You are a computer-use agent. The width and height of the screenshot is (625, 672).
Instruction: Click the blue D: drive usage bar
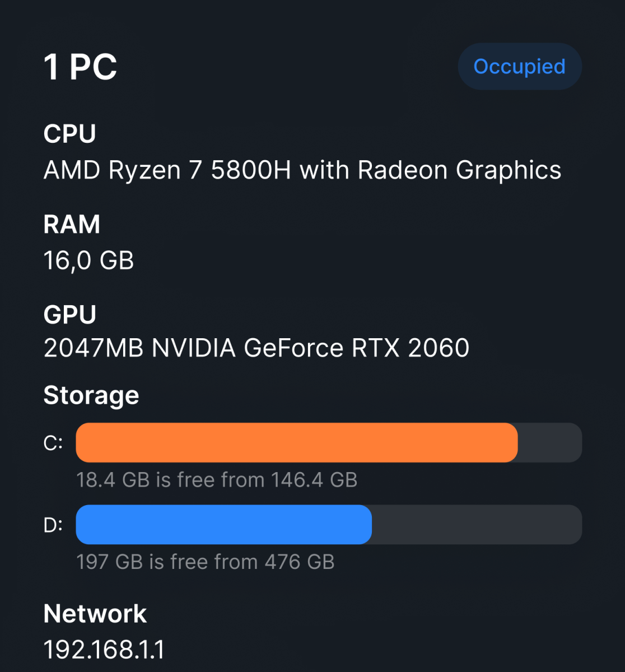(223, 525)
